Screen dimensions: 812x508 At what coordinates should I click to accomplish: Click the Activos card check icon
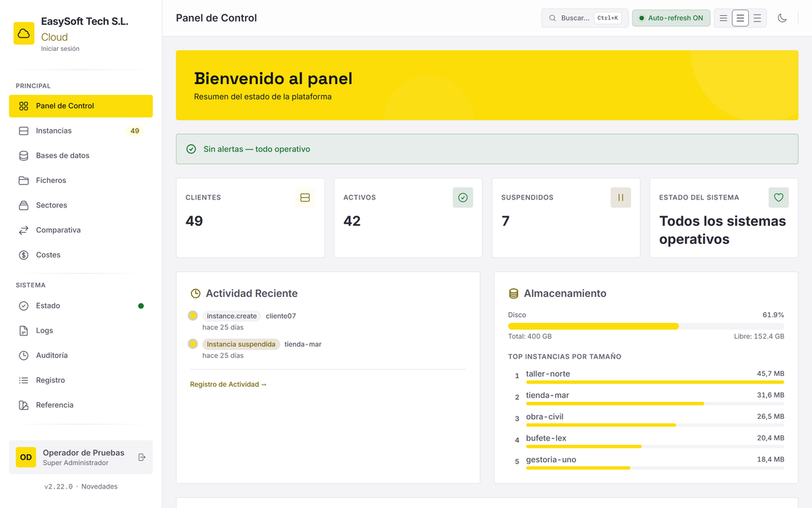tap(463, 198)
